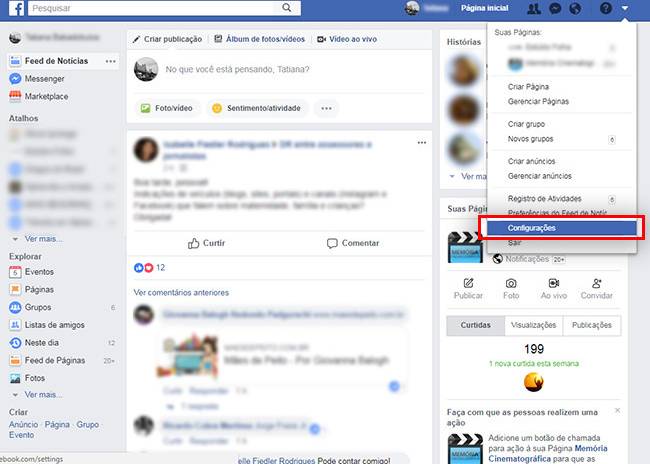
Task: Expand Ver mais in Histórias
Action: click(468, 176)
